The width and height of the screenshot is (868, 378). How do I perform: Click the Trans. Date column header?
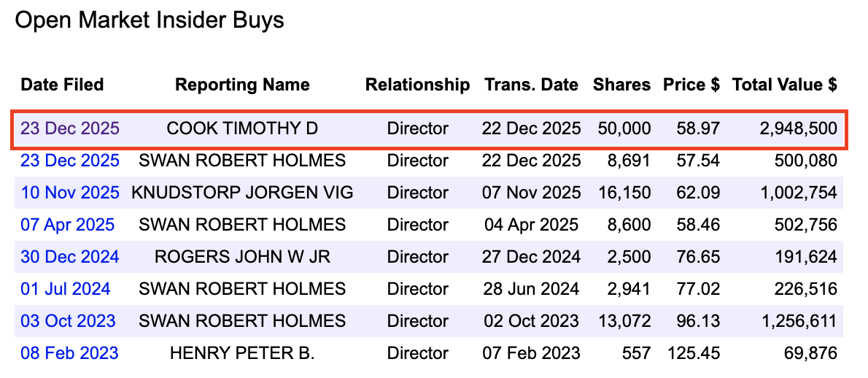click(531, 85)
